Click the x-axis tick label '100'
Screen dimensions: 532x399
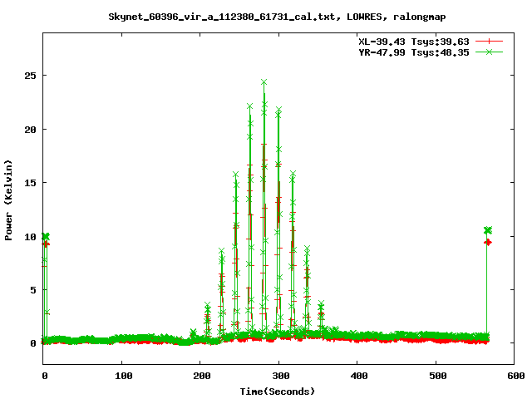pos(124,376)
